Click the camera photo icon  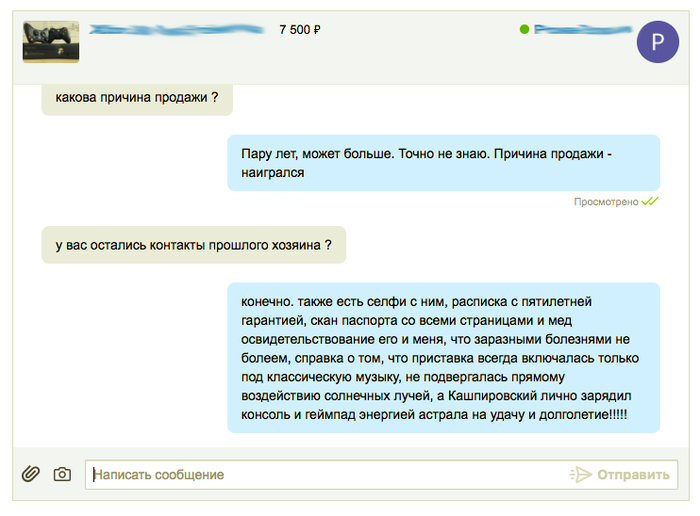click(x=62, y=474)
